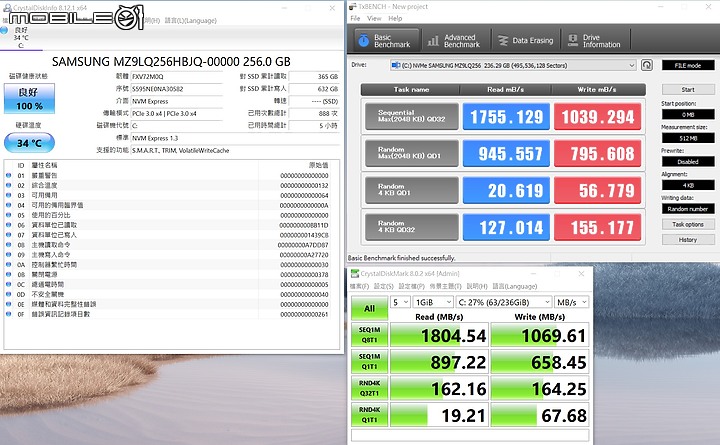Screen dimensions: 720x445
Task: Run the RND4K Q1T1 test
Action: [x=369, y=415]
